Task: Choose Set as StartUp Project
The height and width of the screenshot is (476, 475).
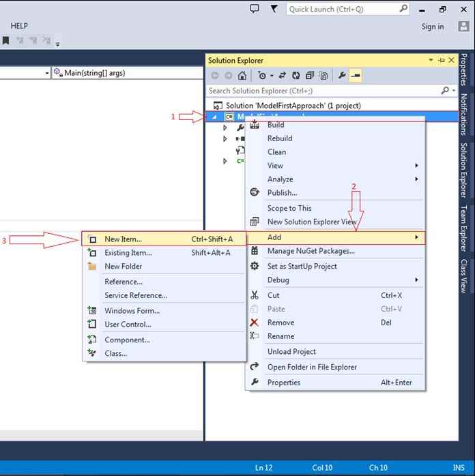Action: click(x=335, y=267)
